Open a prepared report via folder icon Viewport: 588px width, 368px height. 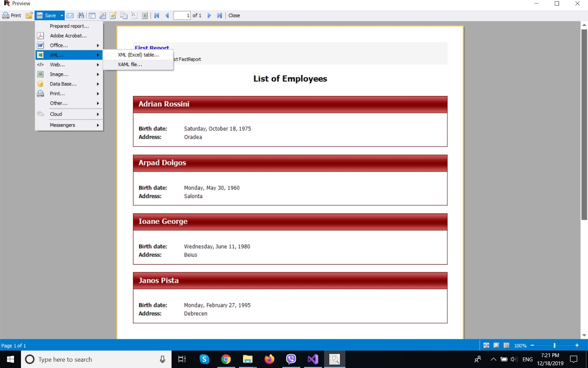click(x=29, y=15)
